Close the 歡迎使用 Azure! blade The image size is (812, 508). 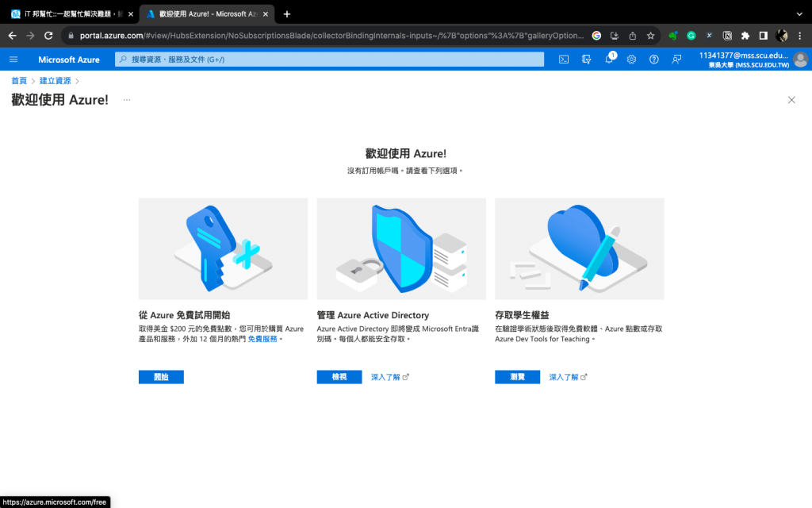coord(791,100)
